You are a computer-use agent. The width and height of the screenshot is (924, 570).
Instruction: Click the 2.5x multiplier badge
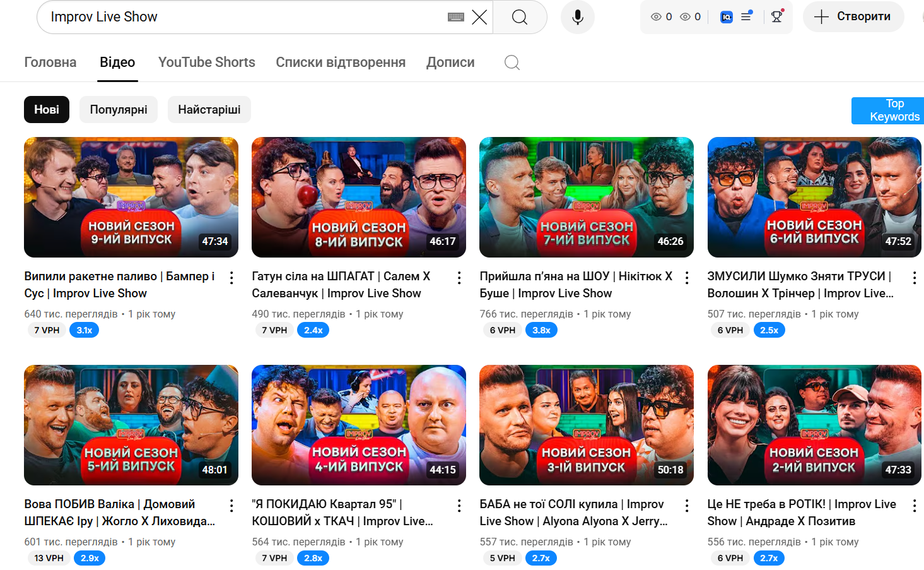(769, 330)
